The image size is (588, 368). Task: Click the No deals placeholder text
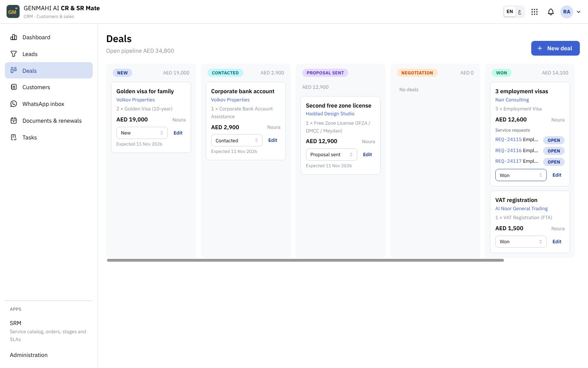tap(409, 90)
